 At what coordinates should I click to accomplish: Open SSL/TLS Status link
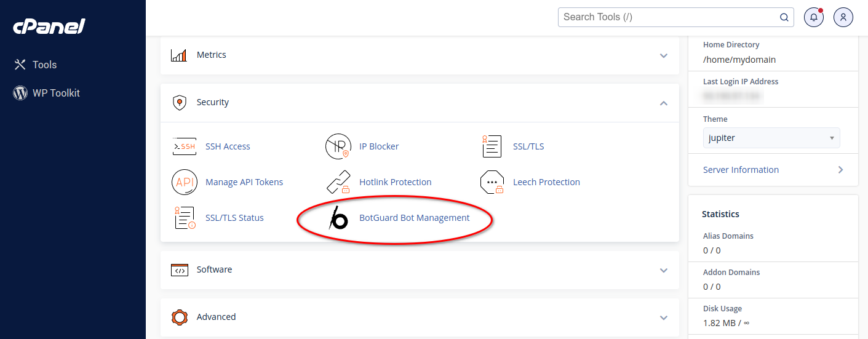point(234,218)
